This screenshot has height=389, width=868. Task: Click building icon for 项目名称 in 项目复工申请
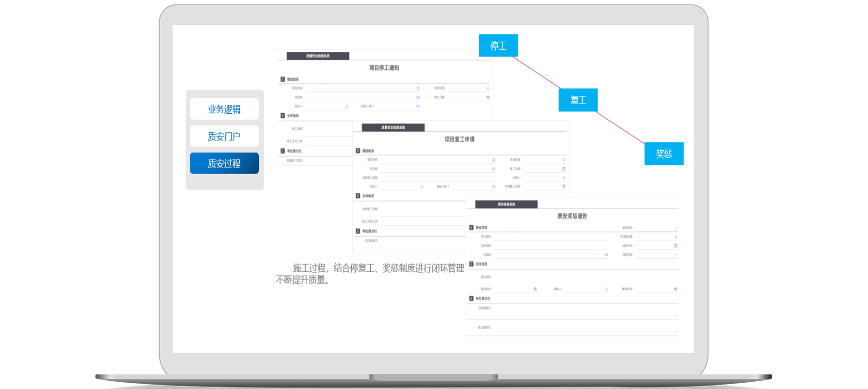493,160
